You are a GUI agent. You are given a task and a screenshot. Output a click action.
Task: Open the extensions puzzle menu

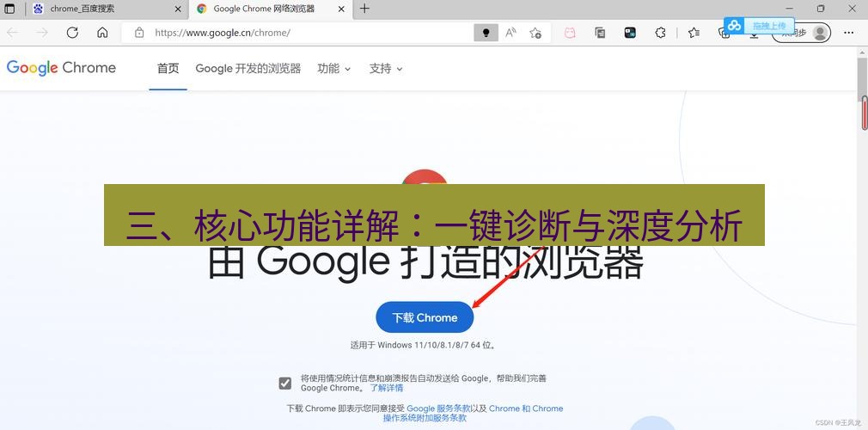(660, 33)
